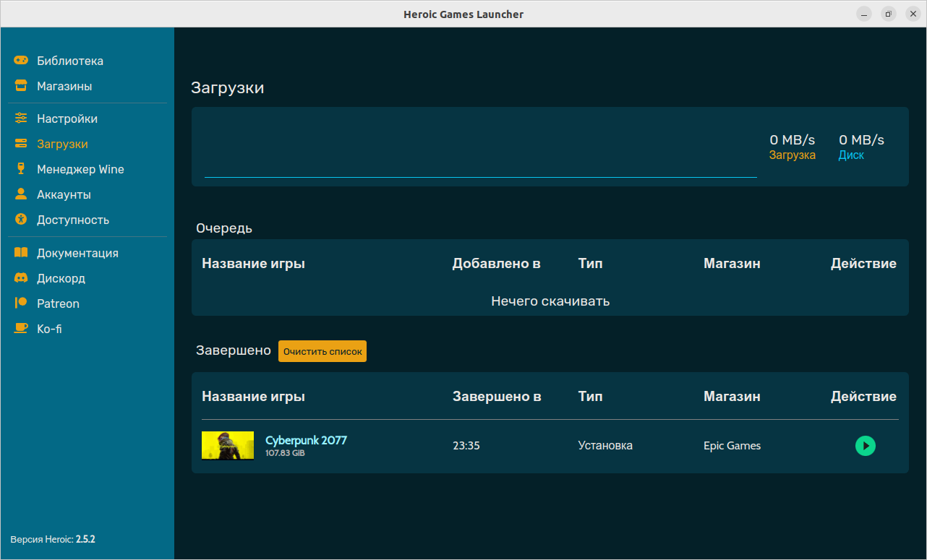
Task: Click the Settings sliders icon
Action: 21,119
